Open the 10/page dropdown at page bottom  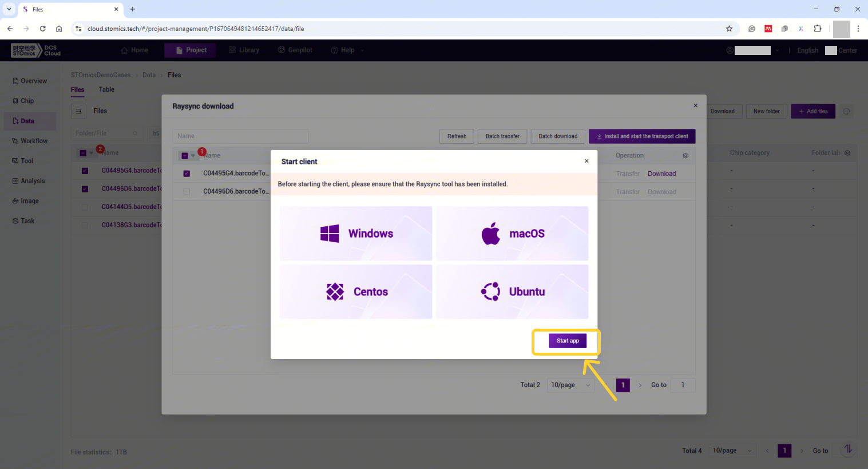coord(732,451)
